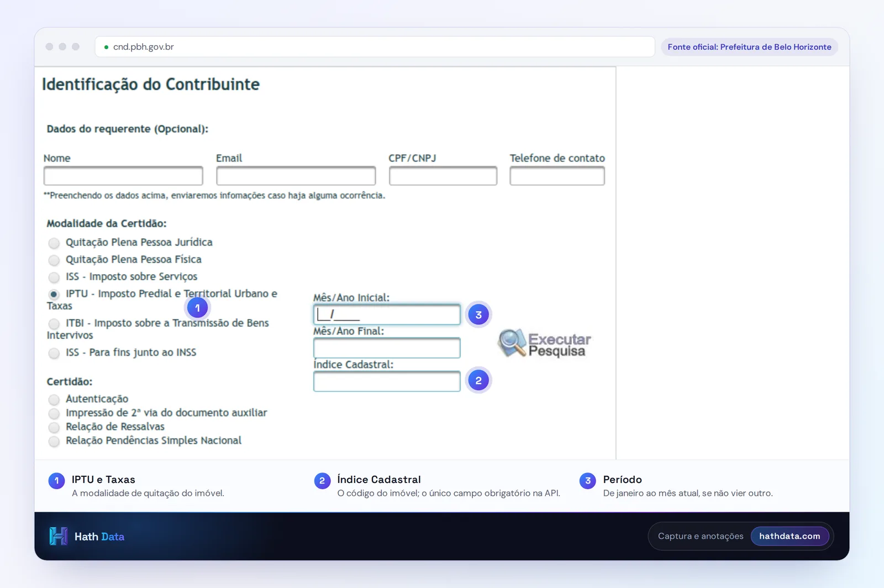Click into the Email field
884x588 pixels.
296,176
